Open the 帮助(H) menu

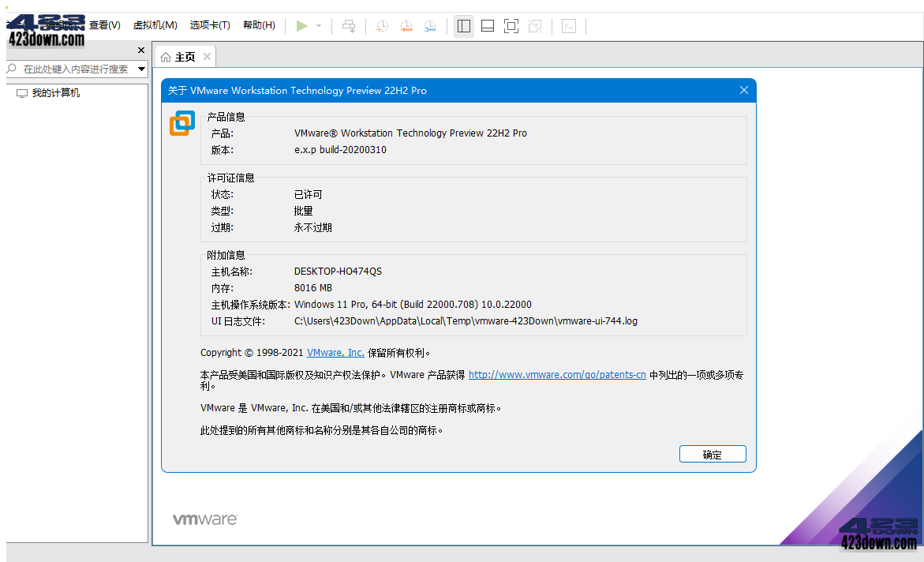(258, 24)
